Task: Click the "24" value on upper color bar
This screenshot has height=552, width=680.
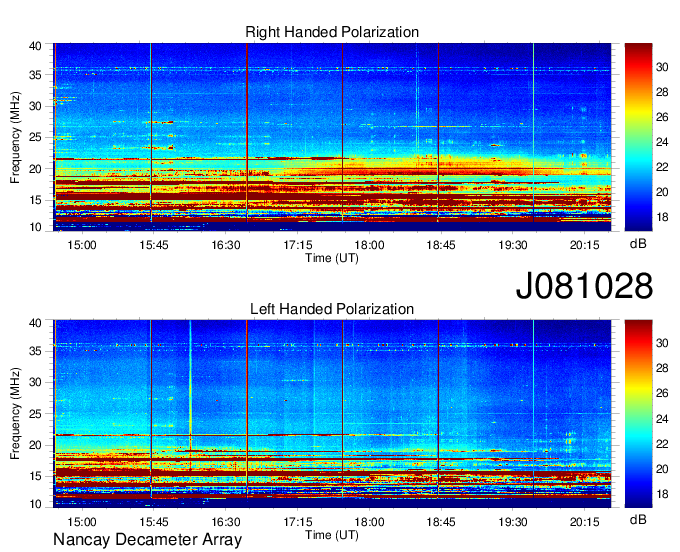Action: (x=662, y=142)
